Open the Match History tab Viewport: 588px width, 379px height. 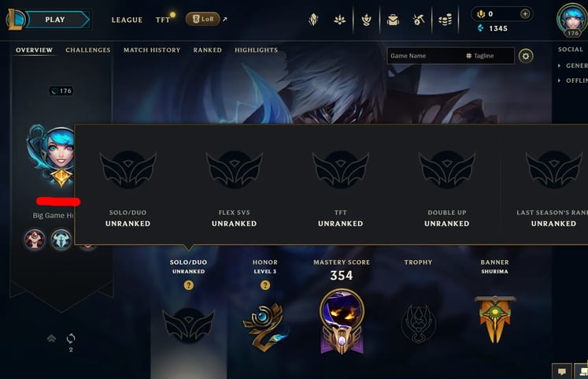pos(152,50)
